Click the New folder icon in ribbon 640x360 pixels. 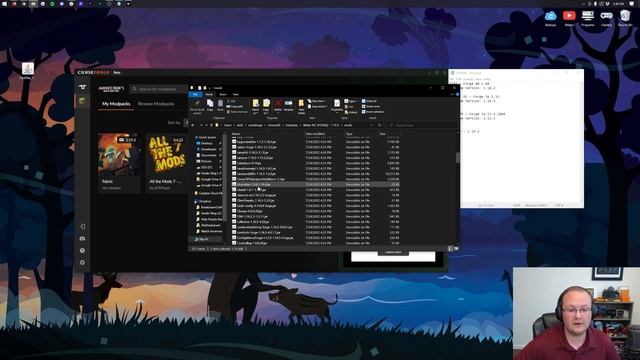point(301,106)
